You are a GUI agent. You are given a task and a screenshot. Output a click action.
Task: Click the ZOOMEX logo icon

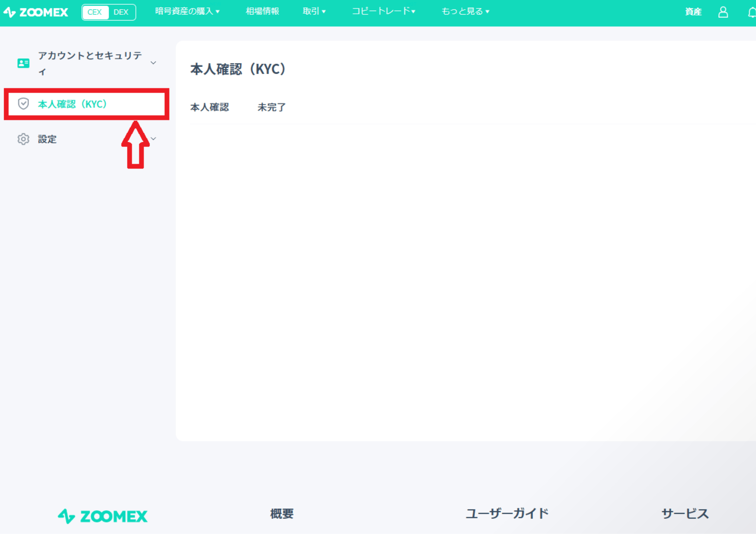pos(10,10)
